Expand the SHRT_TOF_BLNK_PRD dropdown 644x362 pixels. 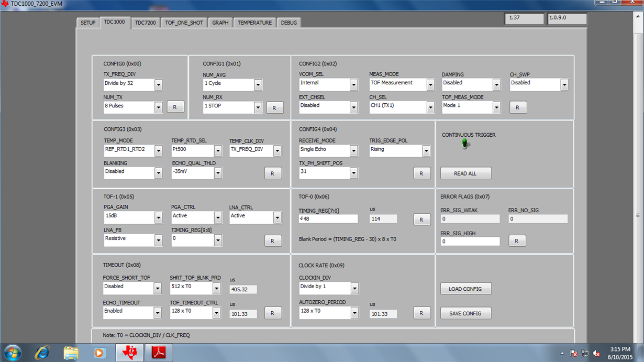click(216, 288)
